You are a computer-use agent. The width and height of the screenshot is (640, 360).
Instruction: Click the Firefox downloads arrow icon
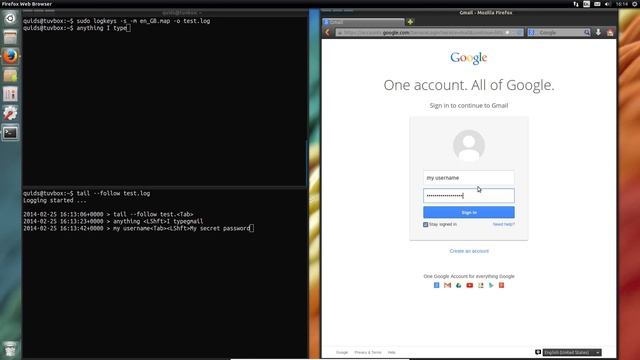pyautogui.click(x=598, y=32)
